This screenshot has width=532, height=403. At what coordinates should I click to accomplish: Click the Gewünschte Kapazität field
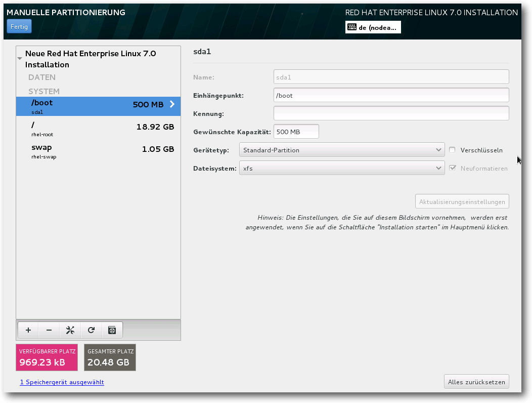tap(296, 132)
